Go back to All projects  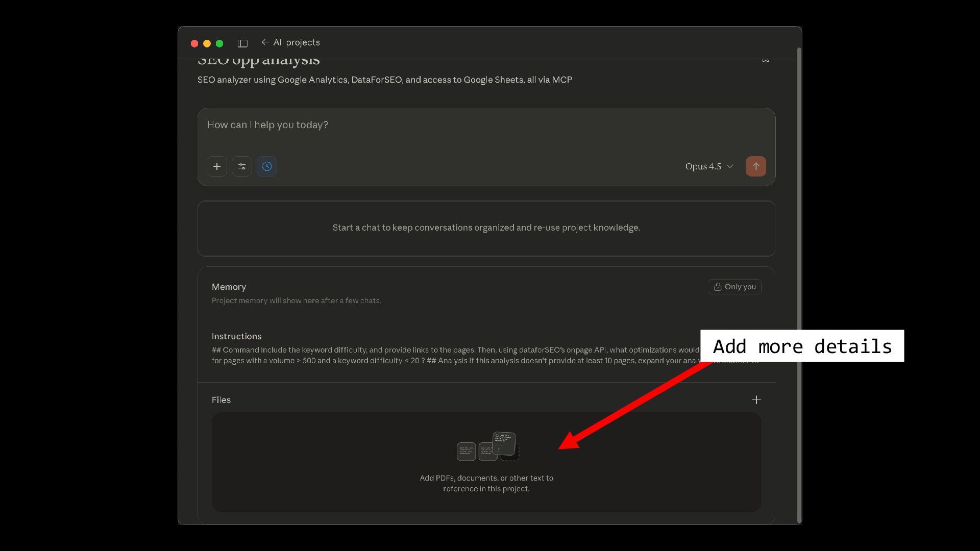pyautogui.click(x=290, y=42)
